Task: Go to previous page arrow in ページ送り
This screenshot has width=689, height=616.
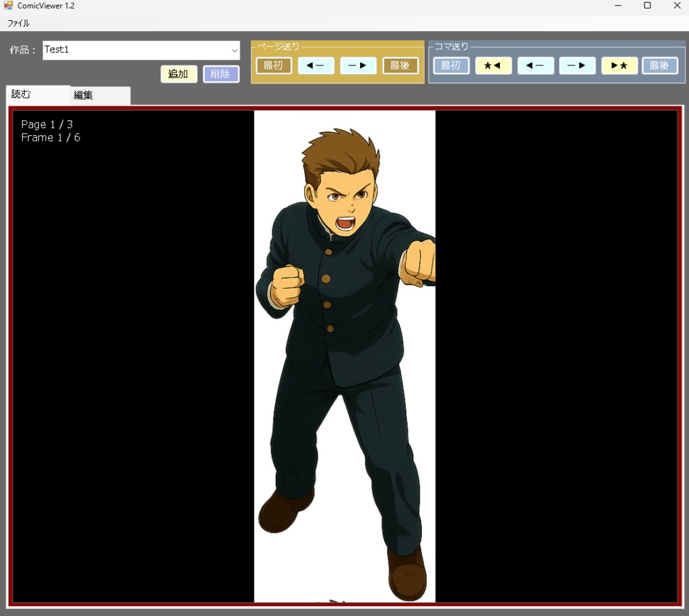Action: [316, 65]
